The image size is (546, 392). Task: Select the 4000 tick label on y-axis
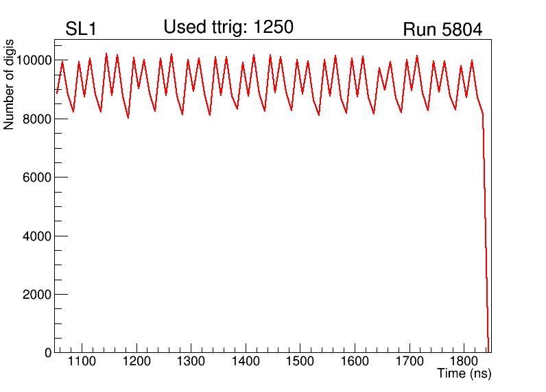tap(37, 236)
